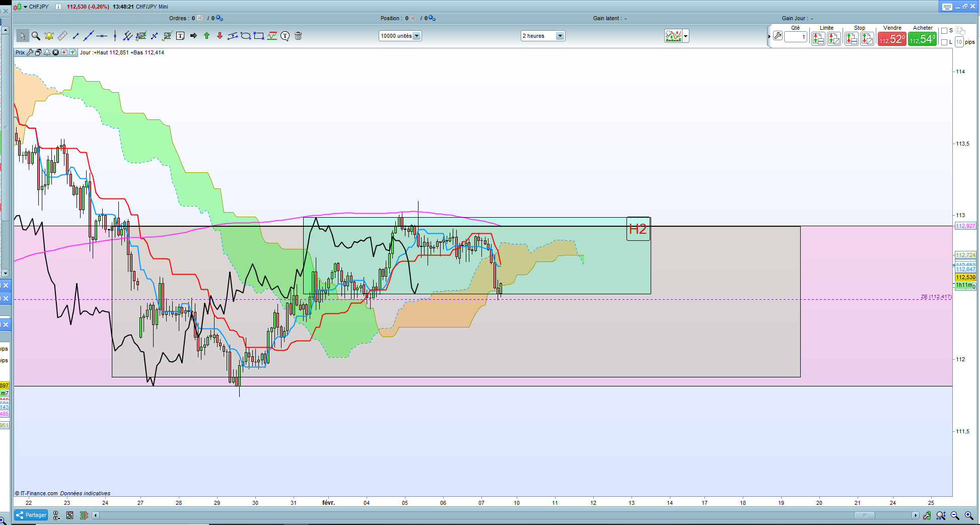Select the horizontal line drawing tool

tap(102, 36)
